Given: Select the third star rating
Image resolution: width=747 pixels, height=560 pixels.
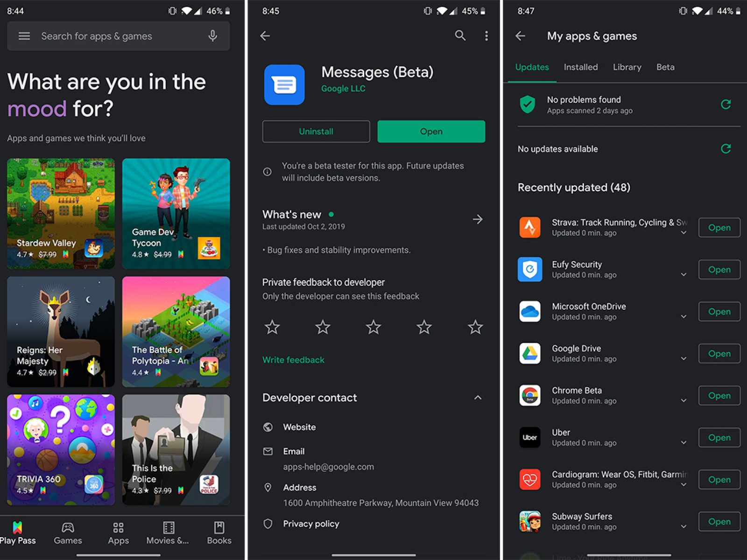Looking at the screenshot, I should point(373,327).
